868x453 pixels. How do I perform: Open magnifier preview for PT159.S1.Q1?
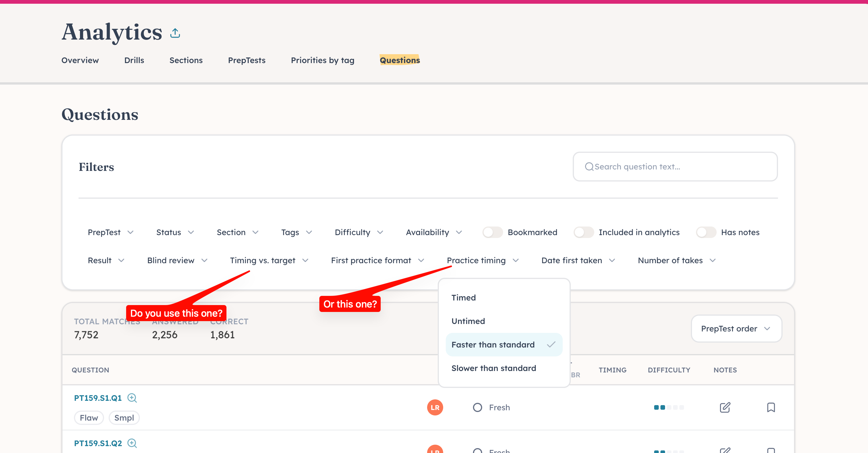pyautogui.click(x=132, y=398)
